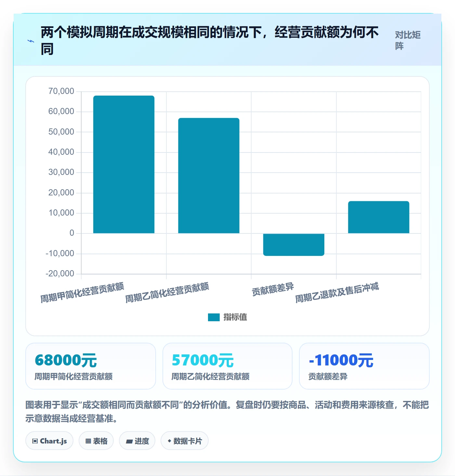Click the 周期甲简化经营贡献额 x-axis label

coord(82,293)
